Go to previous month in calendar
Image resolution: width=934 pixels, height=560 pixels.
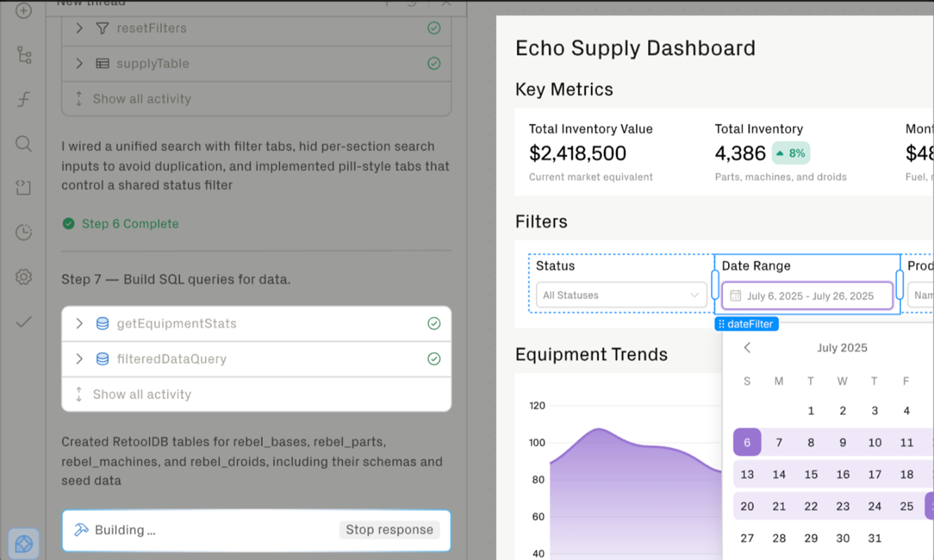tap(747, 348)
